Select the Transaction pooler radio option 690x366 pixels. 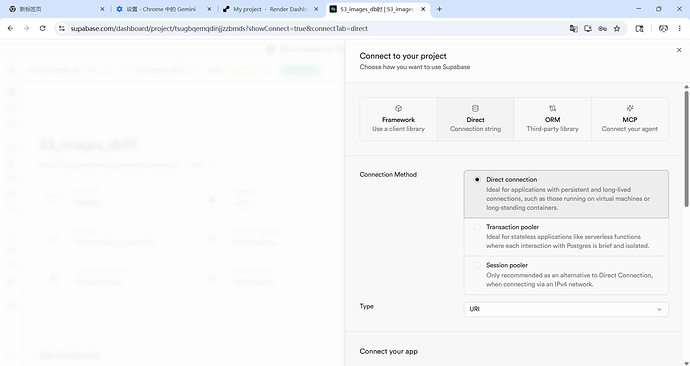[x=477, y=227]
